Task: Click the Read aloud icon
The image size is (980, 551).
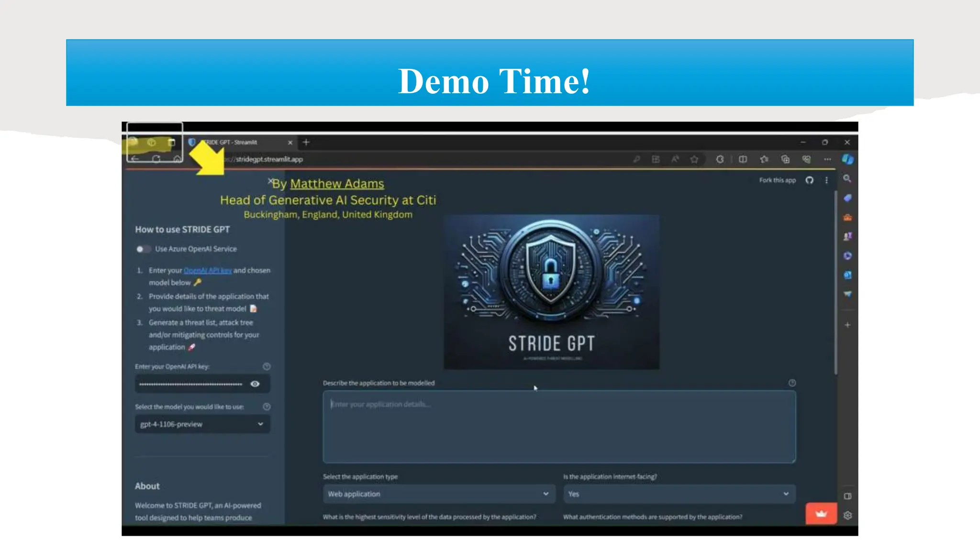Action: 675,159
